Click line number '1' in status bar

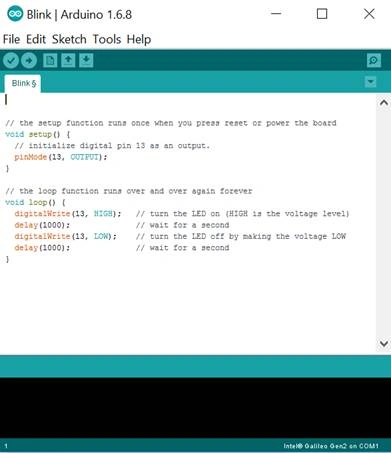pyautogui.click(x=6, y=446)
